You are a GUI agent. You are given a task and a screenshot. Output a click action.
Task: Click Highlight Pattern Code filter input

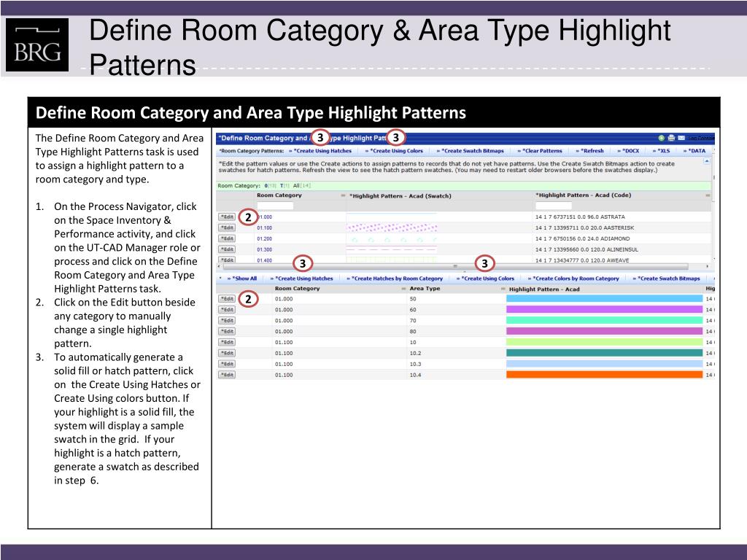pyautogui.click(x=553, y=206)
